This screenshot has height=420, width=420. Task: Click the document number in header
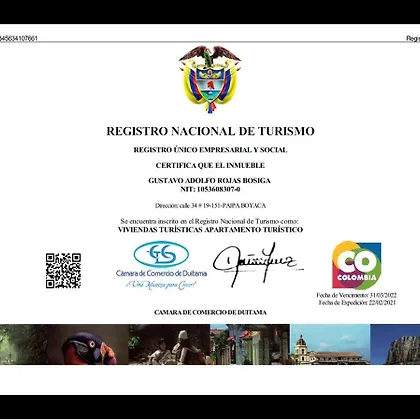(19, 38)
